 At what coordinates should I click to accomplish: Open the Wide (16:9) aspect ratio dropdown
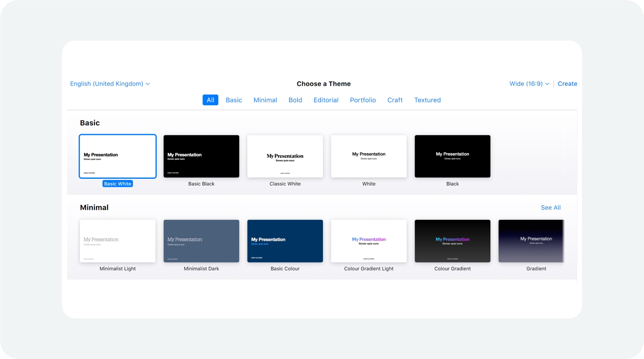point(529,84)
